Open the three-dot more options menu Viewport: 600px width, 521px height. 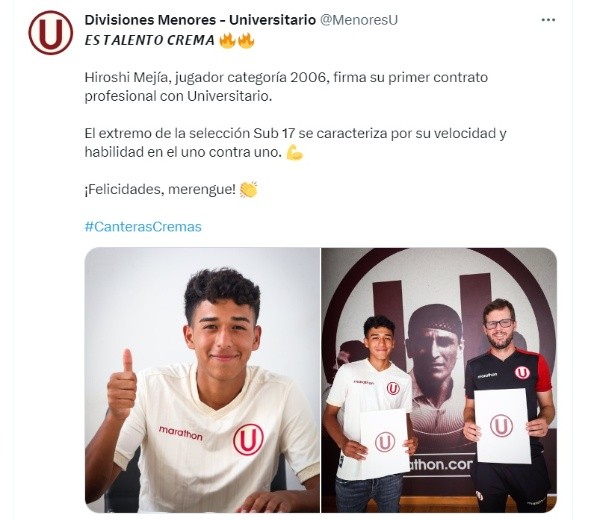pos(548,20)
